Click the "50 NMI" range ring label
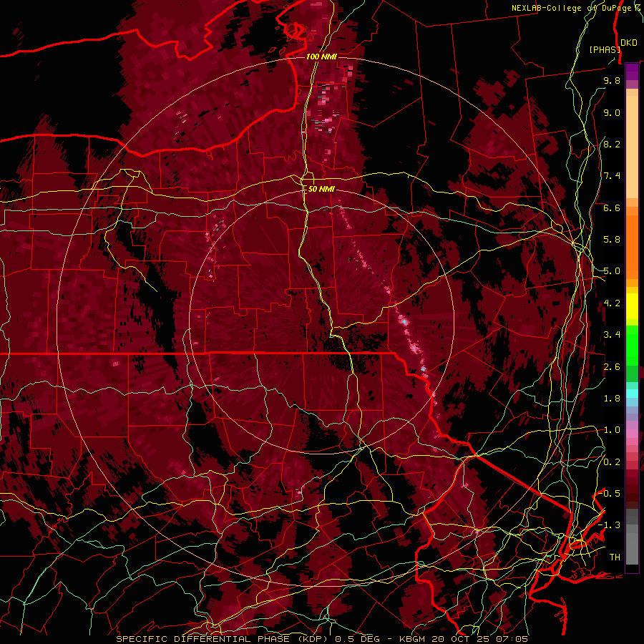This screenshot has height=644, width=644. [x=321, y=189]
